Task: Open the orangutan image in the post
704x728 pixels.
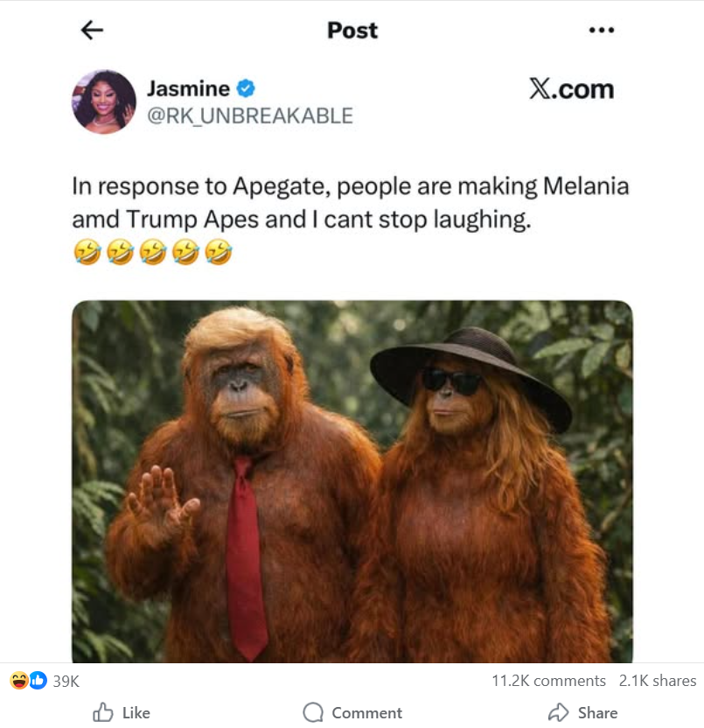Action: coord(352,481)
